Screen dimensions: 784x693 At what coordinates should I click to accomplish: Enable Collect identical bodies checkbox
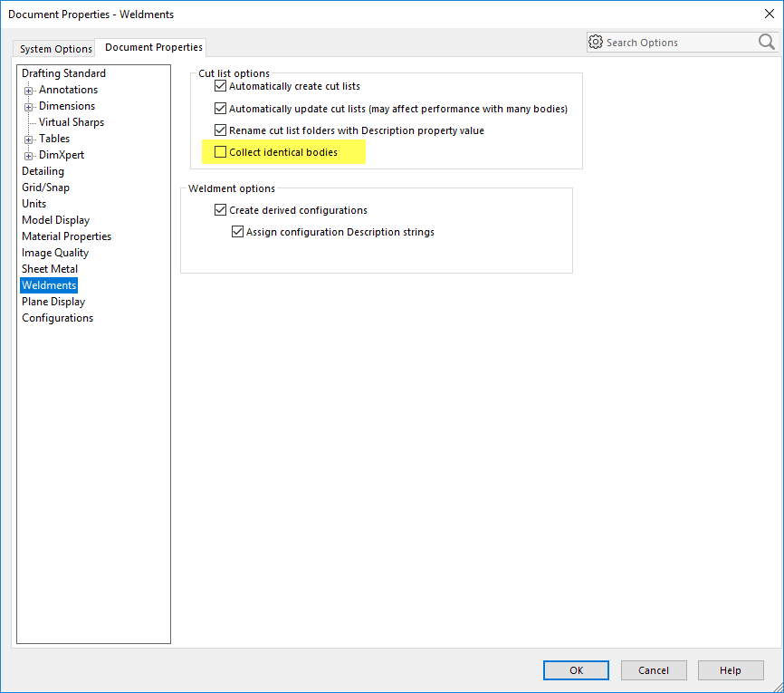[220, 152]
